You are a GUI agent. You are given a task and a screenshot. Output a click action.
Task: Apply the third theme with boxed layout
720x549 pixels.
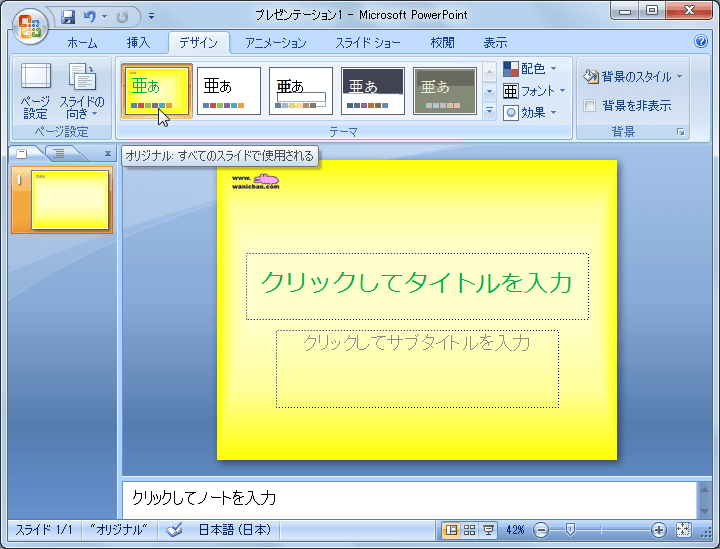click(x=301, y=91)
